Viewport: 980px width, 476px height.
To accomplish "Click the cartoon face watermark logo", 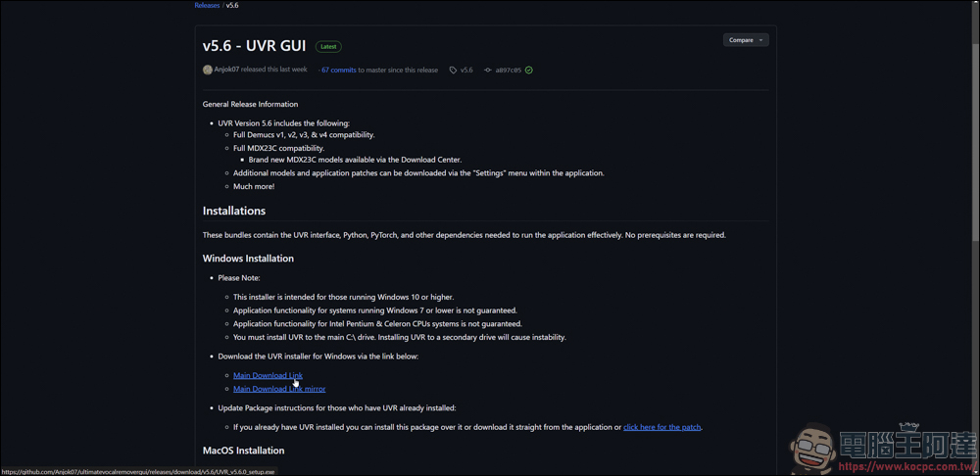I will click(811, 446).
